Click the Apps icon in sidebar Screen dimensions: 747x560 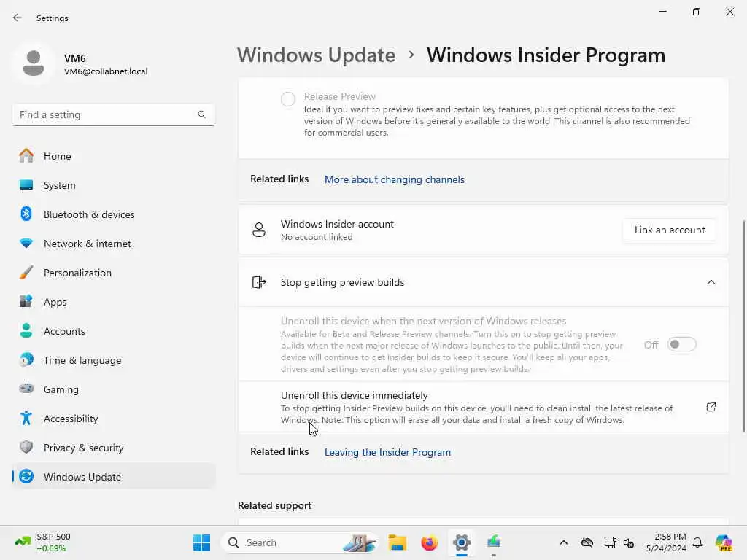point(26,301)
